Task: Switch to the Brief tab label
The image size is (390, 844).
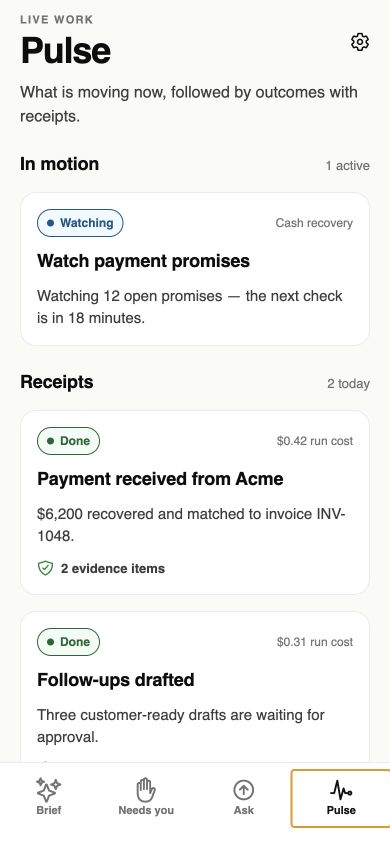Action: click(49, 810)
